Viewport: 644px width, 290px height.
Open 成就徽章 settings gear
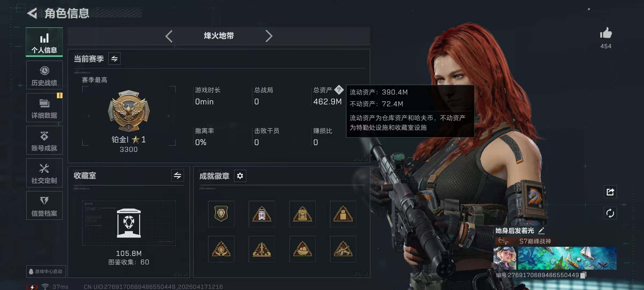(x=240, y=176)
